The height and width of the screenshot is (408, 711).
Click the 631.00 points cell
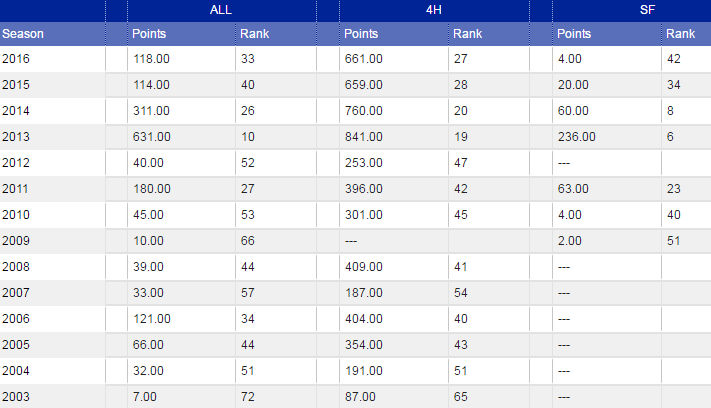(x=152, y=137)
